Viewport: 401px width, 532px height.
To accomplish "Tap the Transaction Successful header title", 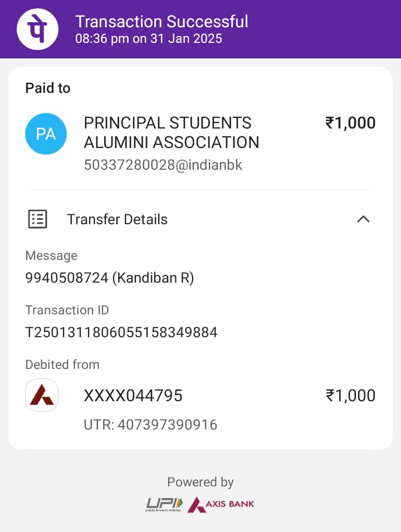I will [162, 22].
